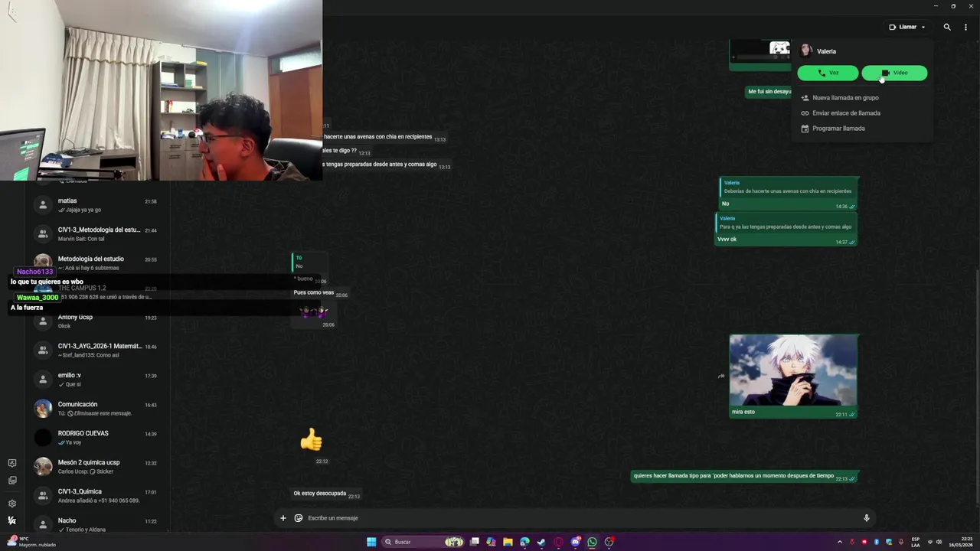980x551 pixels.
Task: Click the Ok estoy desocupada message
Action: (325, 494)
